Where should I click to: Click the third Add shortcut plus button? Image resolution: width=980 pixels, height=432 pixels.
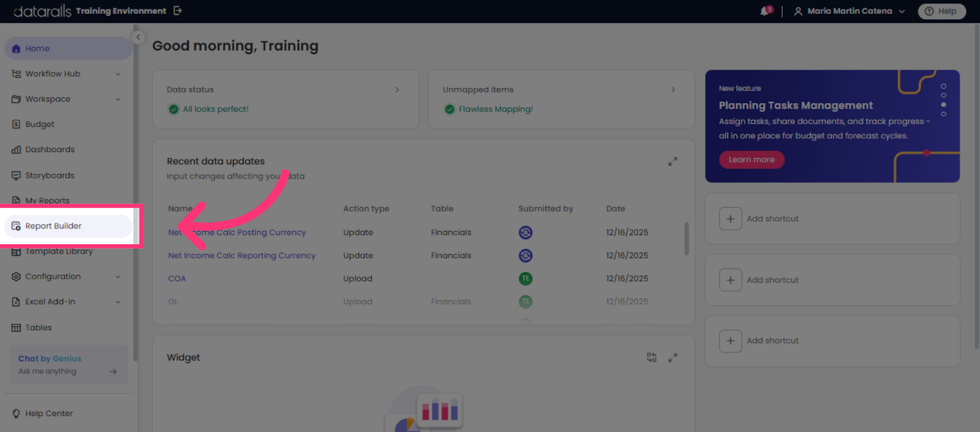pyautogui.click(x=731, y=341)
